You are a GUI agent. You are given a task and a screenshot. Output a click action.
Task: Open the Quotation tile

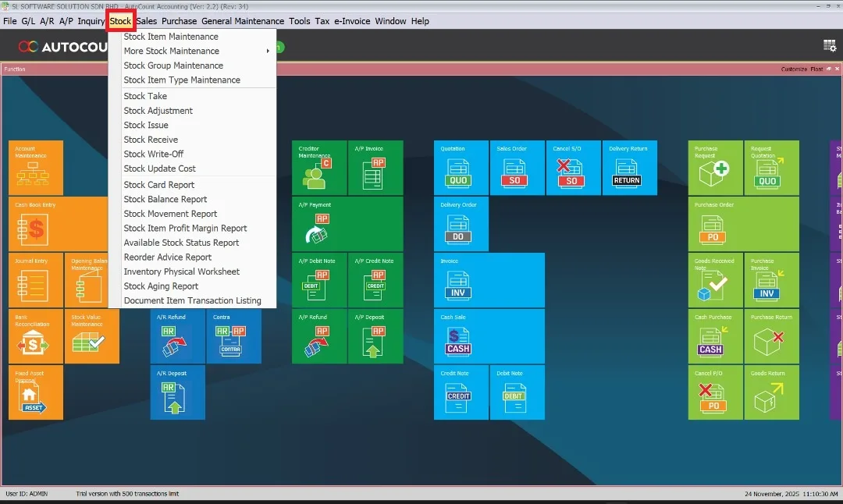click(x=461, y=168)
